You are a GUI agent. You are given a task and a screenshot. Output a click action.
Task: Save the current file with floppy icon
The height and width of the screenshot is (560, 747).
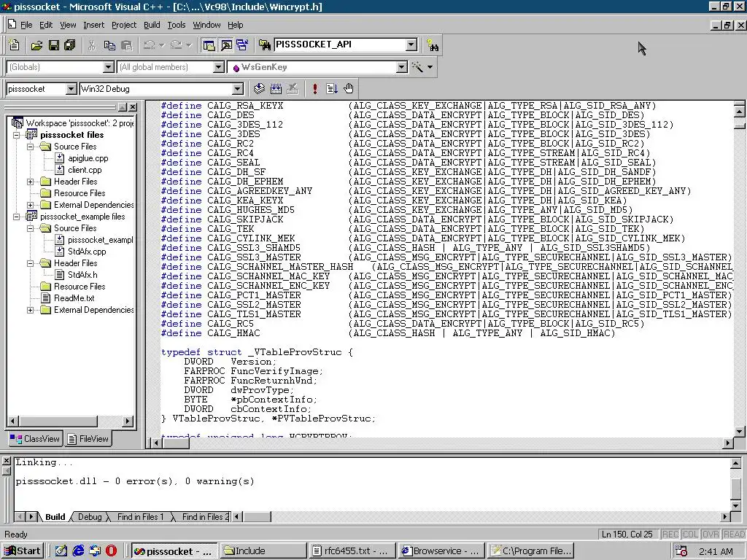54,45
